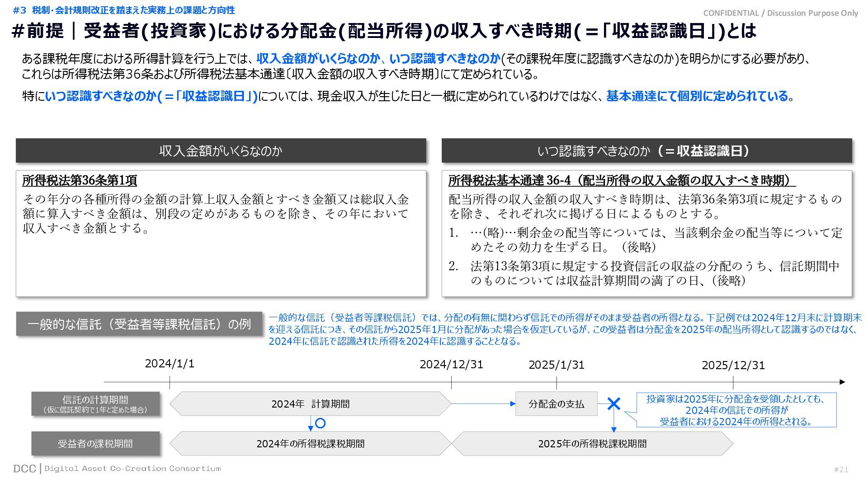Click list item 2. 法第13条第3項に規定する投資信託
This screenshot has width=868, height=488.
[644, 273]
